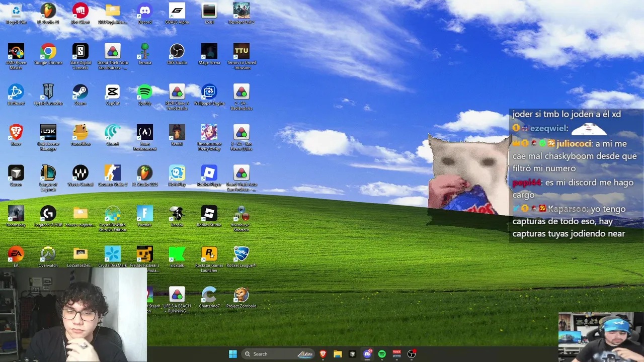Open the Battle.net desktop shortcut
This screenshot has width=644, height=362.
[16, 95]
